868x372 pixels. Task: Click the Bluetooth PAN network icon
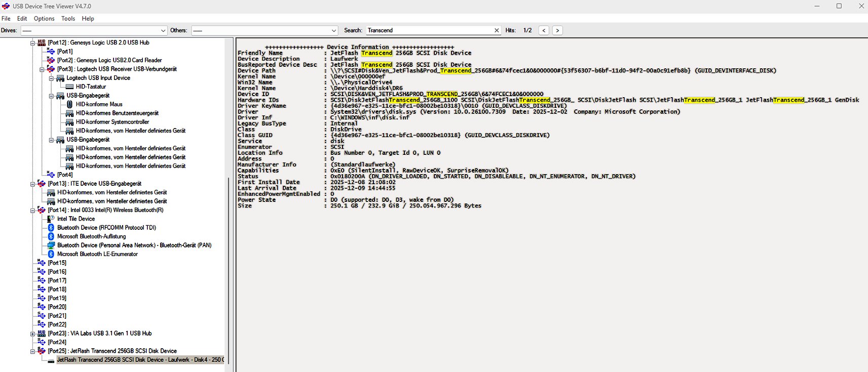coord(51,245)
